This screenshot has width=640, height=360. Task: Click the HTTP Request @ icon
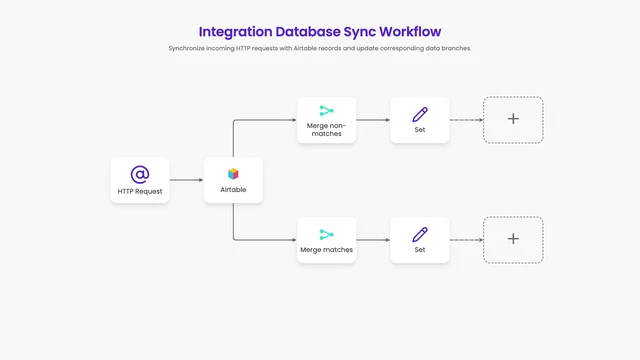[x=140, y=175]
